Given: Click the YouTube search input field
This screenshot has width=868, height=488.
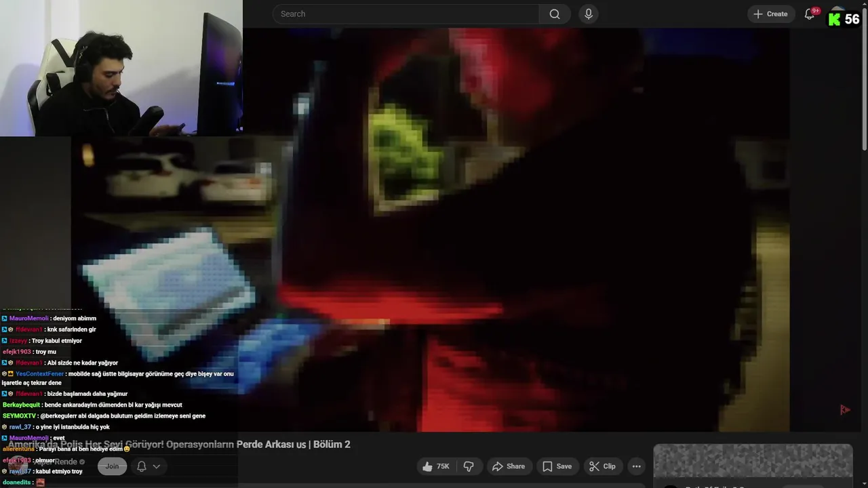Looking at the screenshot, I should click(x=406, y=14).
